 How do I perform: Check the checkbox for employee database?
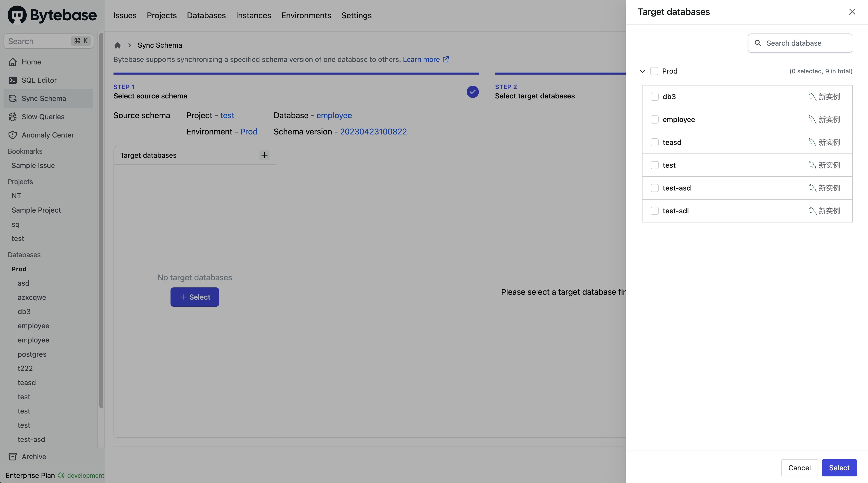654,119
